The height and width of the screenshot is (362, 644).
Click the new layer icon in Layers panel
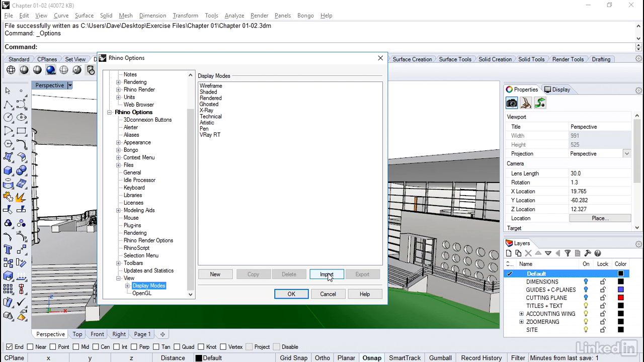509,253
